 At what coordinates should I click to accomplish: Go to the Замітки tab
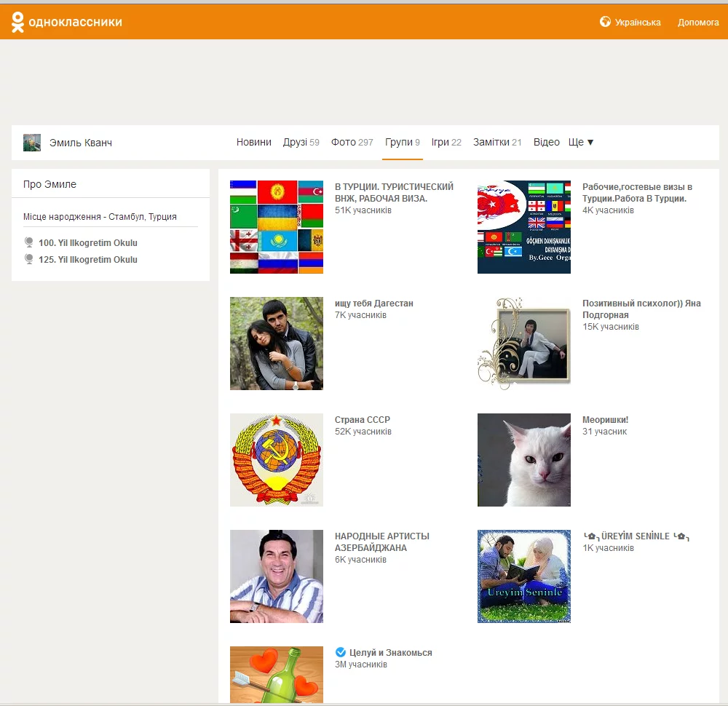coord(497,143)
